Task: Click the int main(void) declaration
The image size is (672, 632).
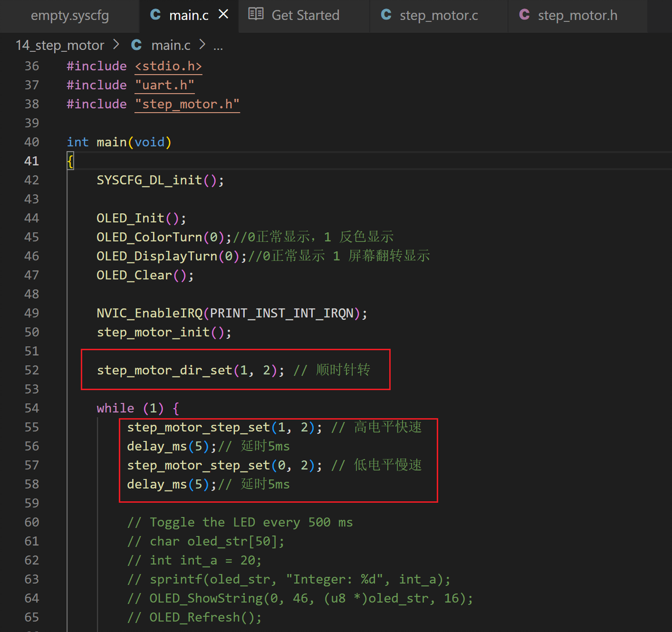Action: click(119, 142)
